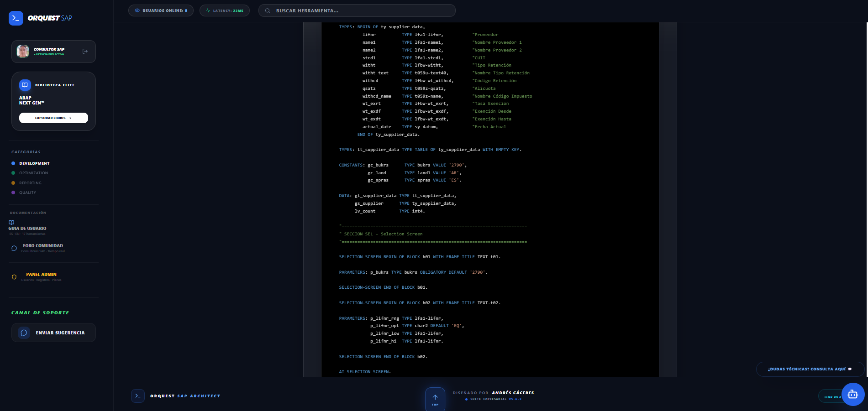Click the Link V9.0 pill button
This screenshot has width=868, height=411.
(832, 396)
